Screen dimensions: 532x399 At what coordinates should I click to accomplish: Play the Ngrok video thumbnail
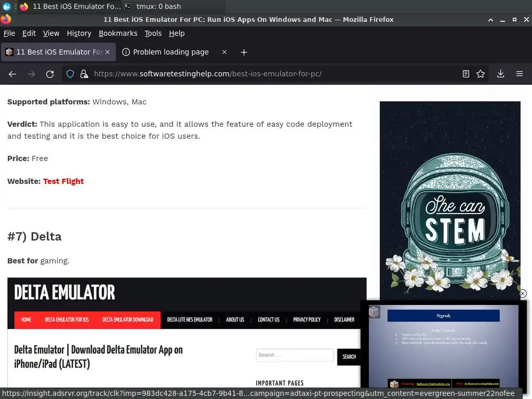(443, 345)
